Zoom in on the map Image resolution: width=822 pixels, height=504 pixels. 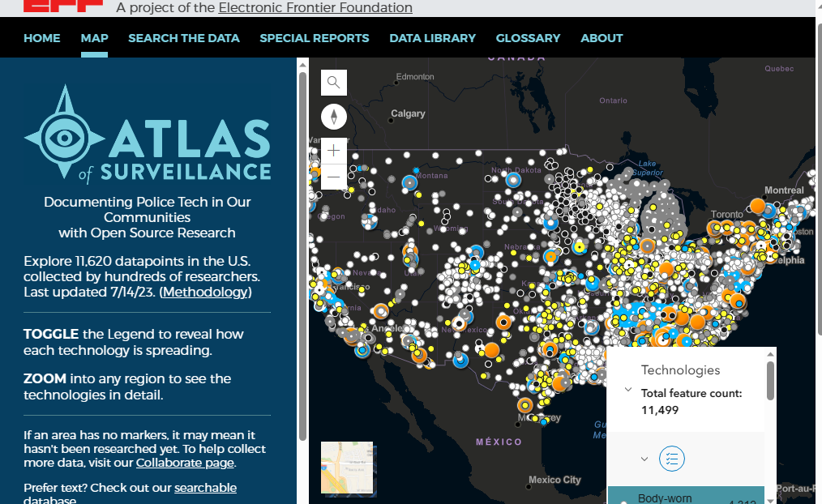[334, 152]
